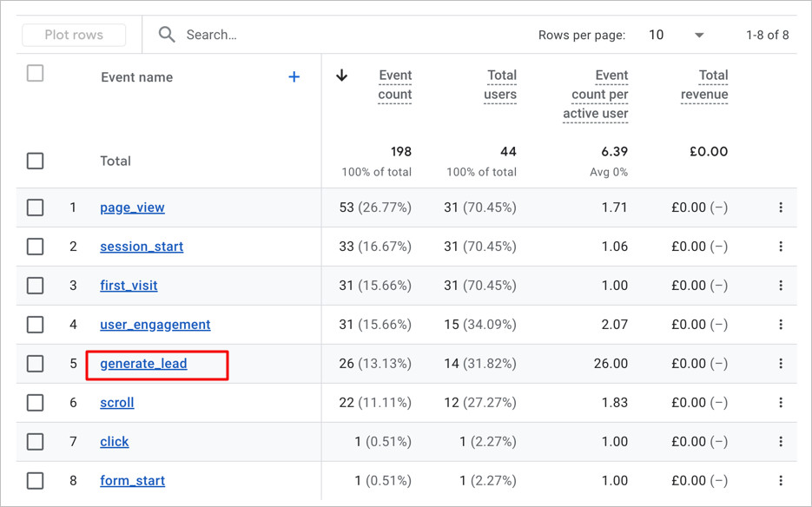Screen dimensions: 812x507
Task: Open the page_view event link
Action: click(132, 207)
